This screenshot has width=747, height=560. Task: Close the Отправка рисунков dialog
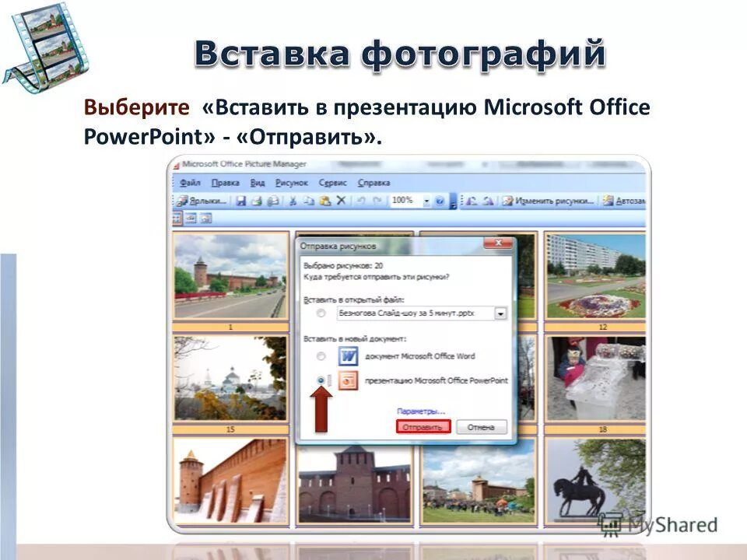pos(498,243)
